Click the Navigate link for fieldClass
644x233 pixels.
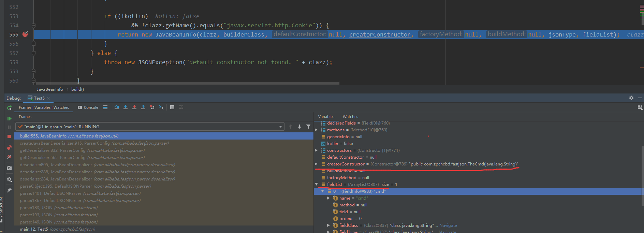click(x=448, y=225)
